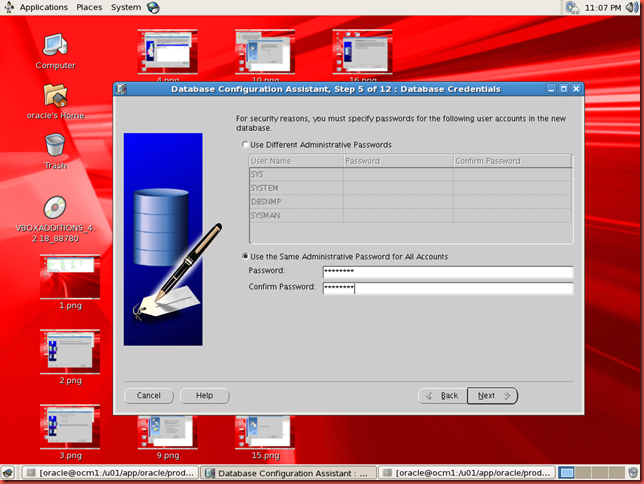Go Back to the previous step
This screenshot has width=644, height=484.
pos(443,396)
